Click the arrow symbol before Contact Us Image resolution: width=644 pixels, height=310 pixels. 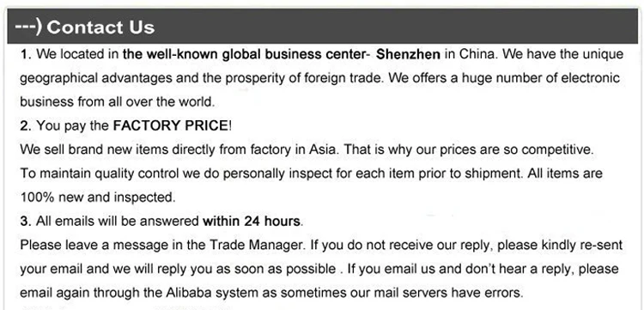28,27
